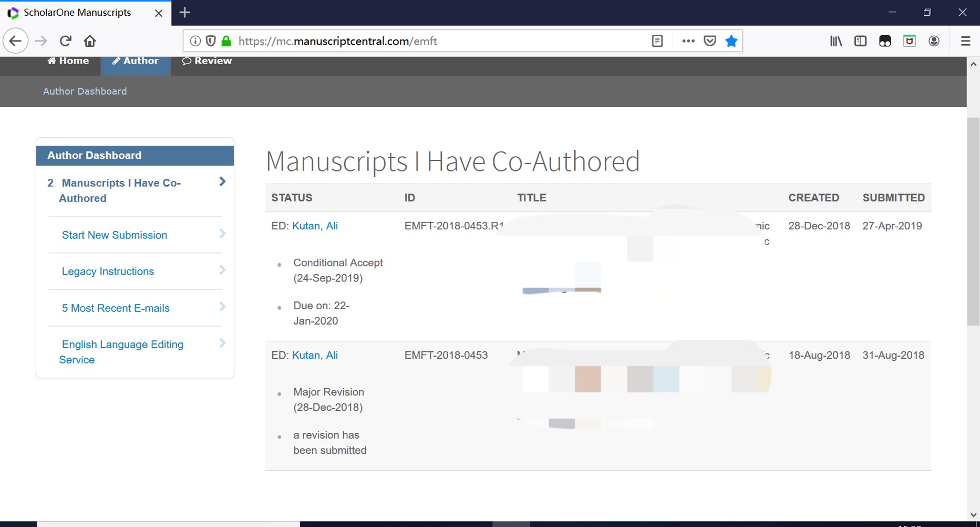Expand chevron beside Manuscripts I Have Co-Authored
This screenshot has height=527, width=980.
[222, 182]
